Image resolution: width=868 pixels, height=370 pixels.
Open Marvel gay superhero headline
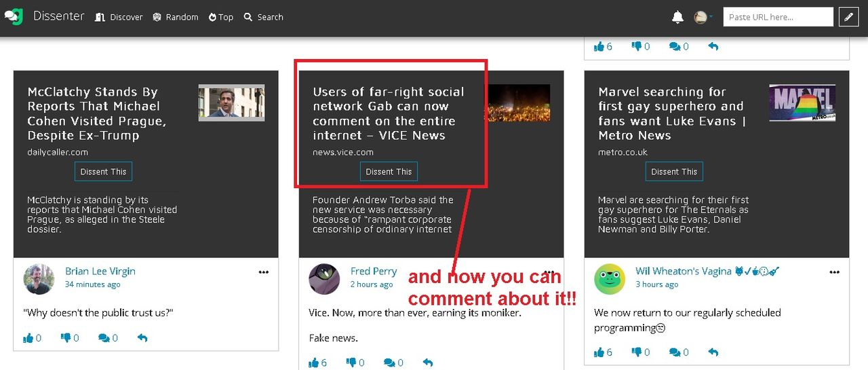point(671,113)
